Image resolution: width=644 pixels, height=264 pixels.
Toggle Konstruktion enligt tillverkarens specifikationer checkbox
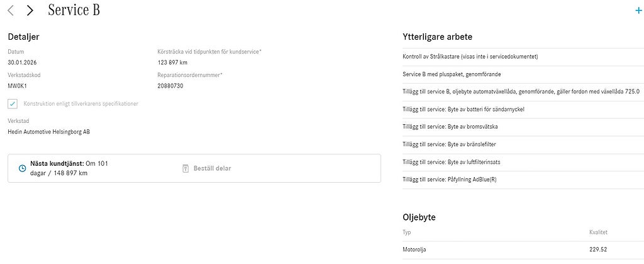13,103
